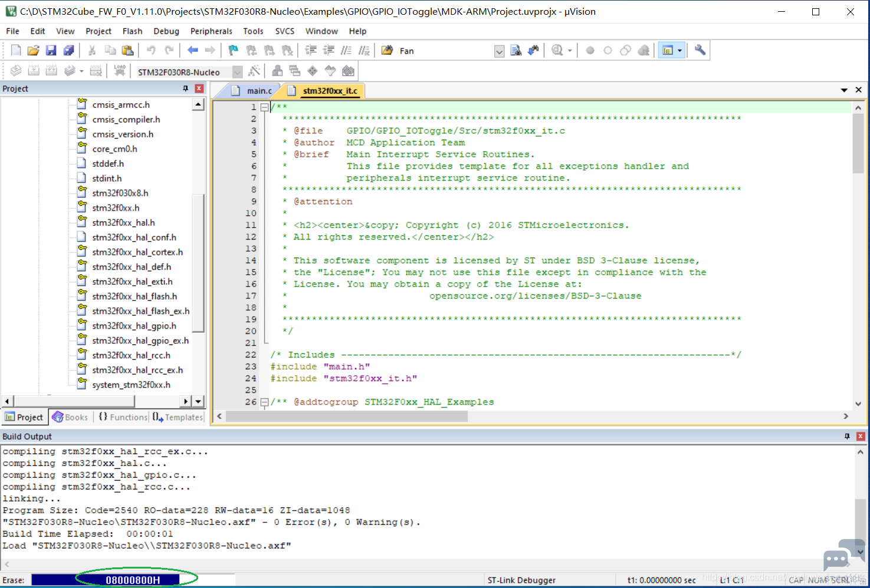
Task: Collapse the fold marker at line 26
Action: [x=265, y=402]
